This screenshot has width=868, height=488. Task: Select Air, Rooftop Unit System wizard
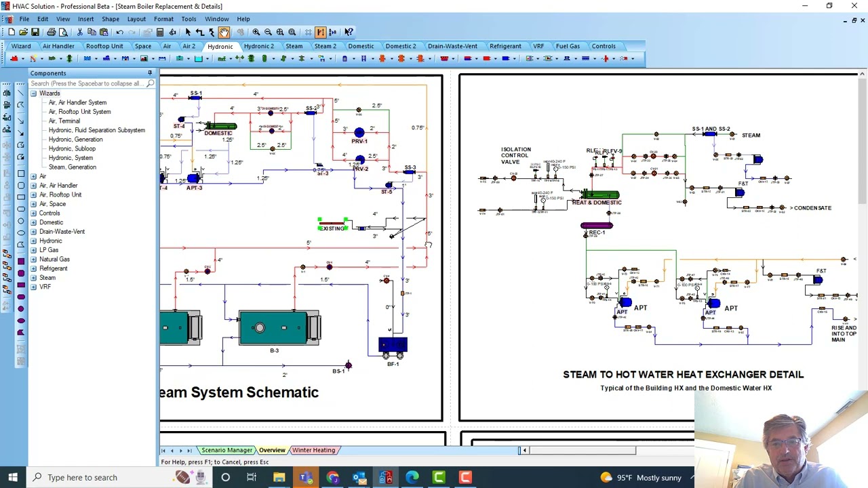coord(79,112)
